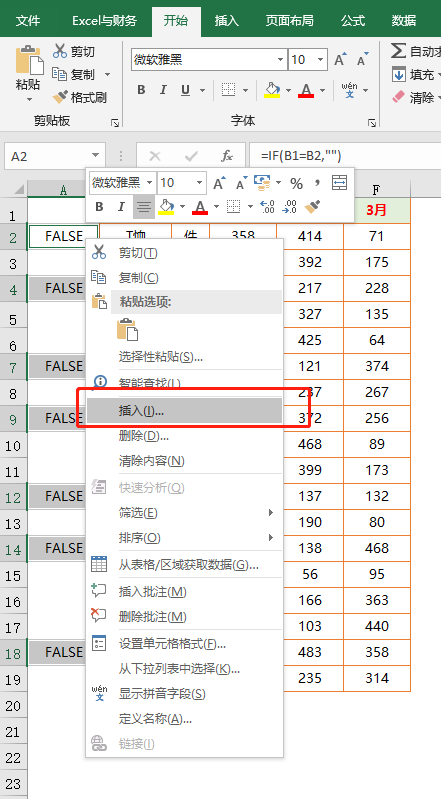Increase font size in the ribbon

point(341,60)
